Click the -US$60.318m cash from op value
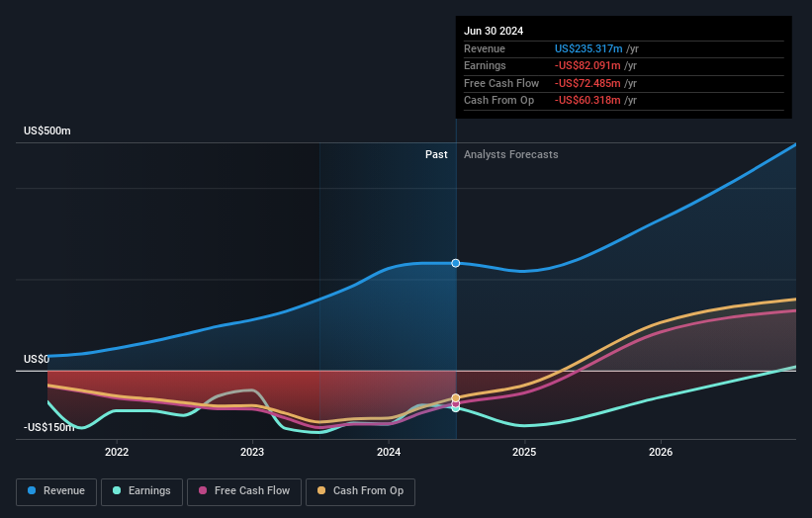 pos(587,101)
